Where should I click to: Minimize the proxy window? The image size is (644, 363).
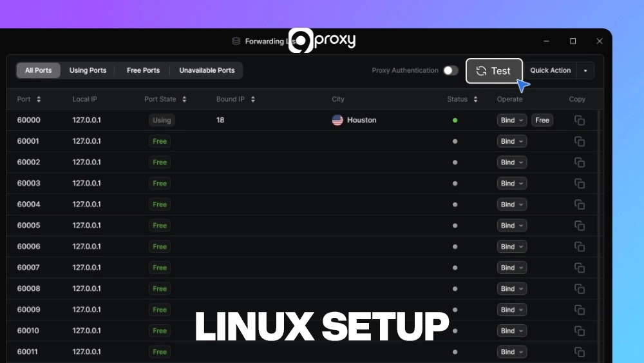(546, 41)
